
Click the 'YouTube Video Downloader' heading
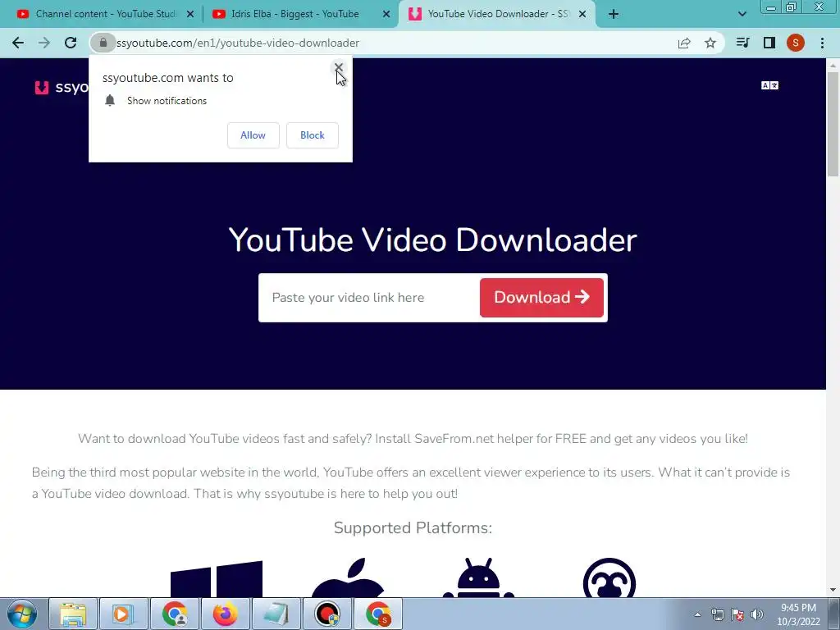tap(433, 240)
